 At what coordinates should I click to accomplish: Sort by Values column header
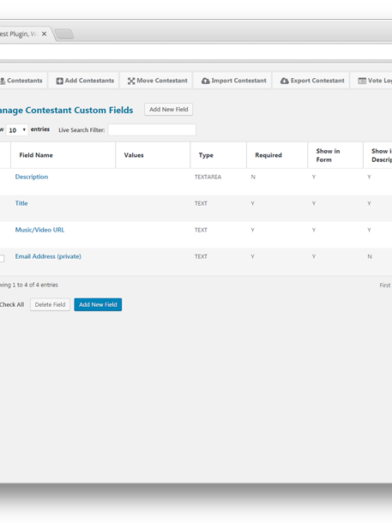[153, 155]
